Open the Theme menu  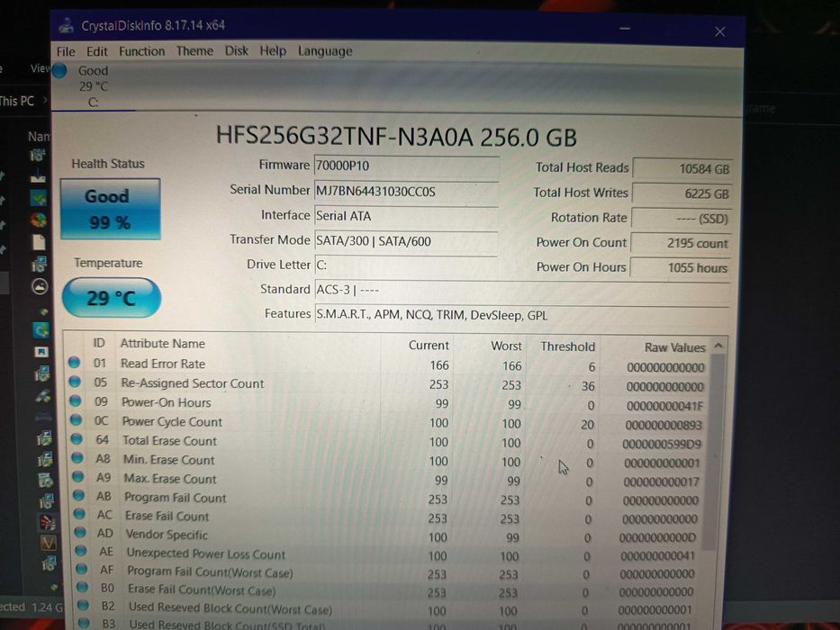195,51
